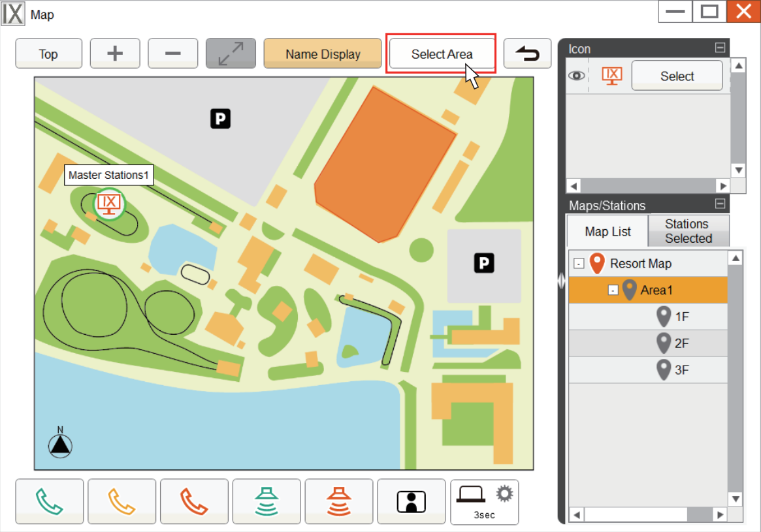
Task: Start paging with the red speaker icon
Action: (x=339, y=501)
